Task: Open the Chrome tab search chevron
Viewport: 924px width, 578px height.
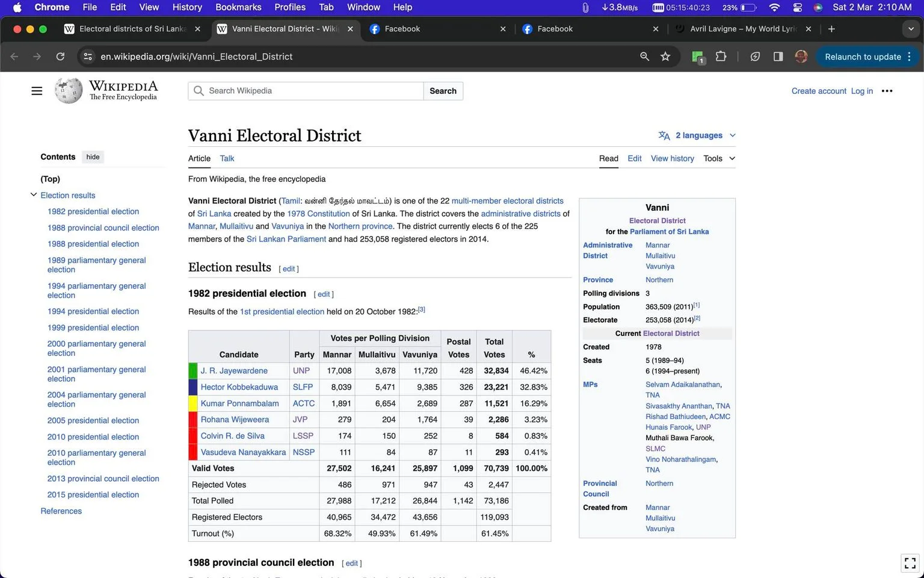Action: (x=910, y=29)
